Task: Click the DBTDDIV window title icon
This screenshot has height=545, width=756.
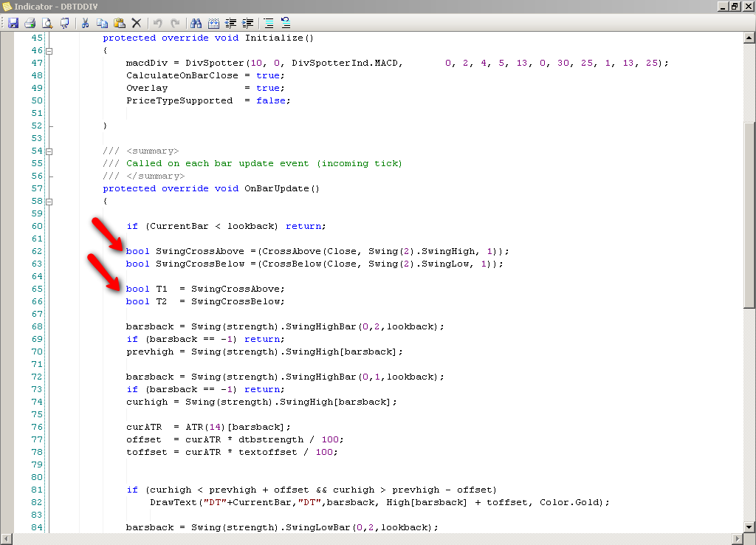Action: (7, 6)
